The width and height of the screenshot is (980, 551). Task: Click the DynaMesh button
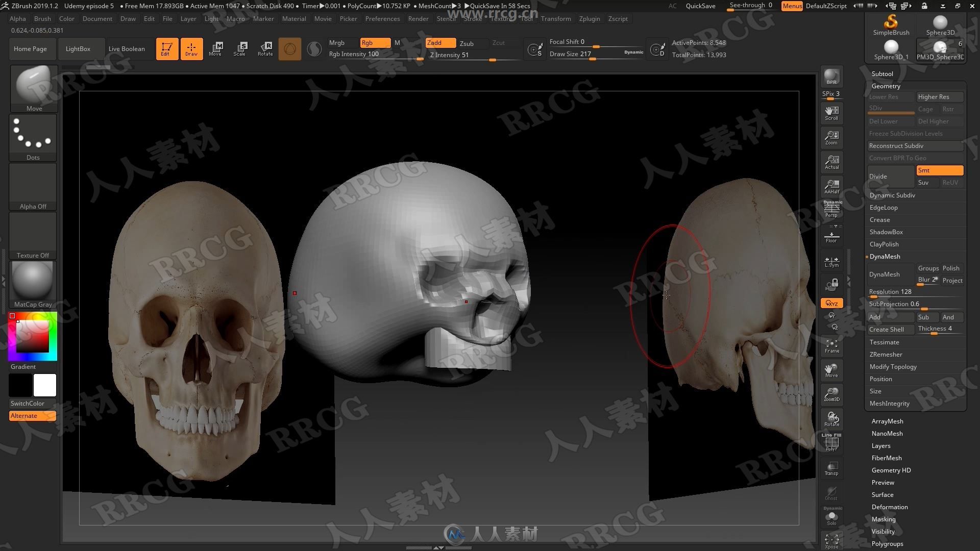pos(891,274)
